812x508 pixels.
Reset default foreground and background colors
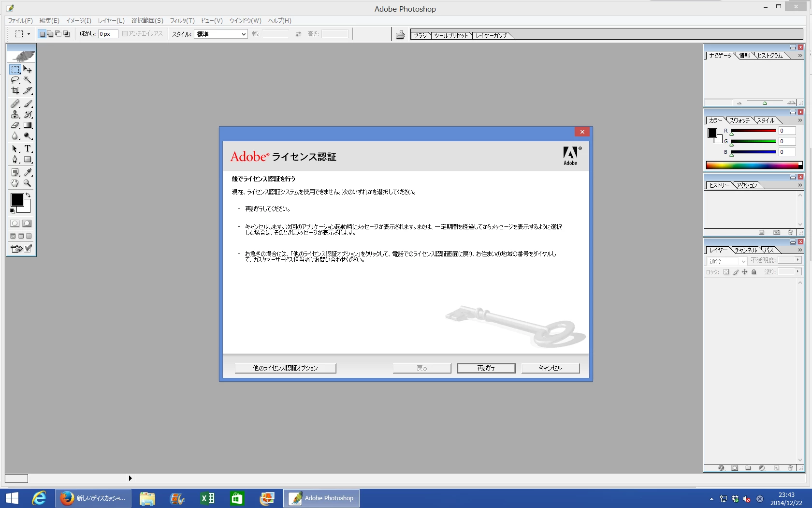[x=13, y=211]
